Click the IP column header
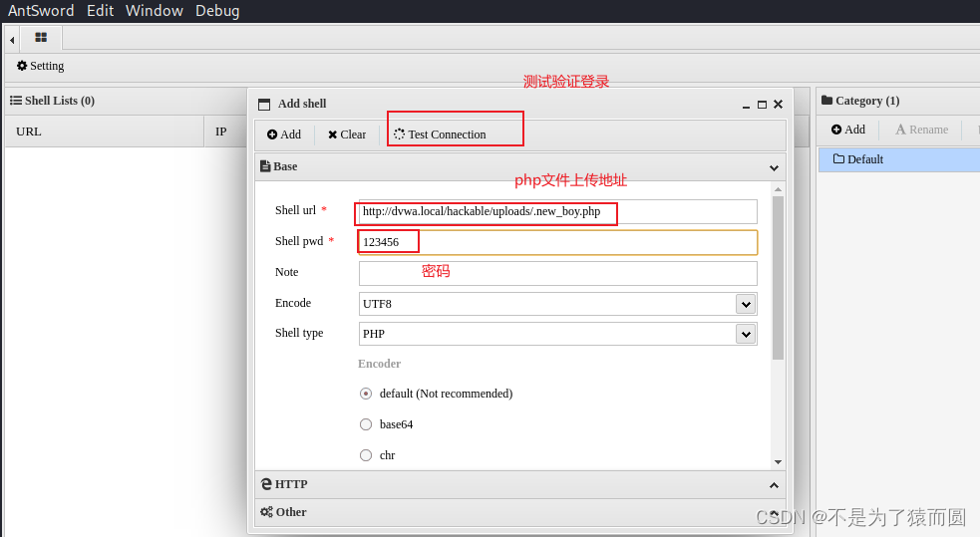Image resolution: width=980 pixels, height=537 pixels. (x=220, y=132)
